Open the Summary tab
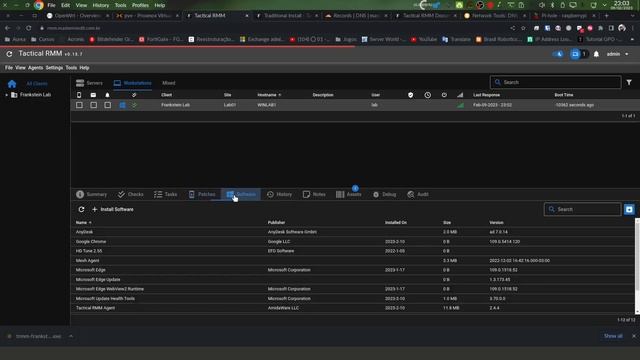The image size is (640, 360). (92, 194)
